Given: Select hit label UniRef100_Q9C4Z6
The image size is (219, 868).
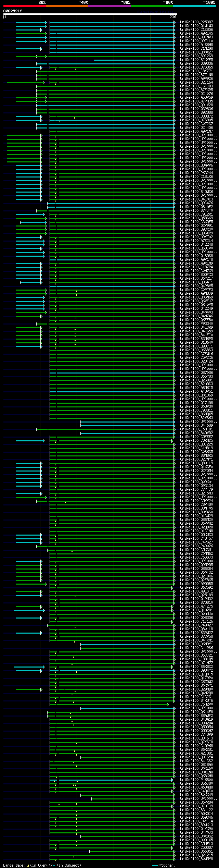Looking at the screenshot, I should pyautogui.click(x=196, y=203).
